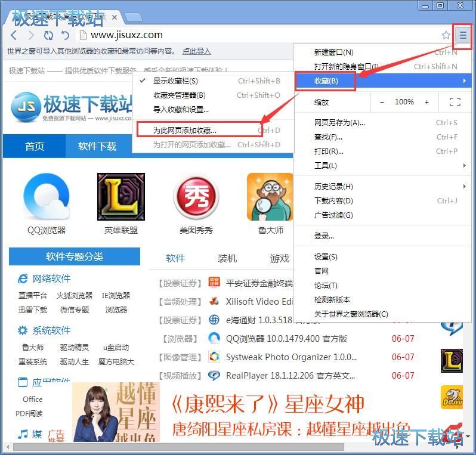Open RealPlayer 18.1.12.206 list entry
Screen dimensions: 476x455
click(290, 376)
